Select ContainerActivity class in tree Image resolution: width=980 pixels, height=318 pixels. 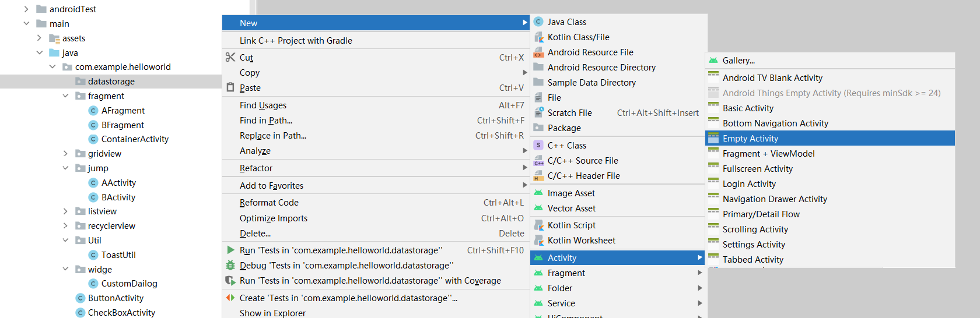click(135, 139)
